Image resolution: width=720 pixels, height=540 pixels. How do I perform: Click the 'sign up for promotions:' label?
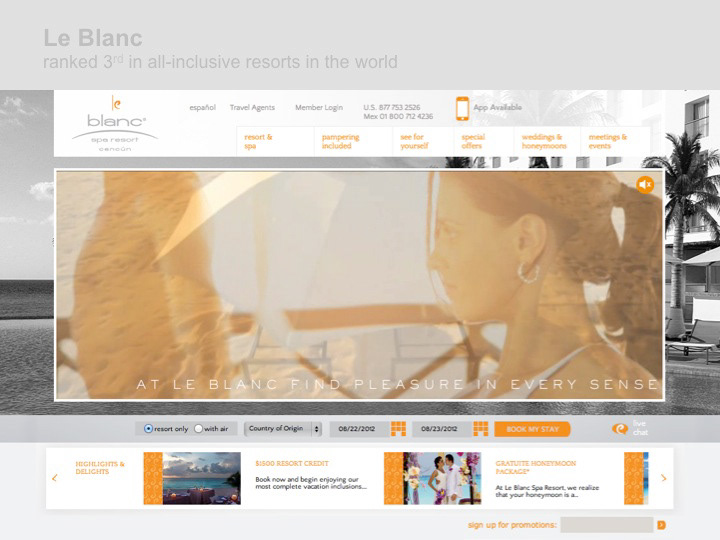click(x=512, y=525)
